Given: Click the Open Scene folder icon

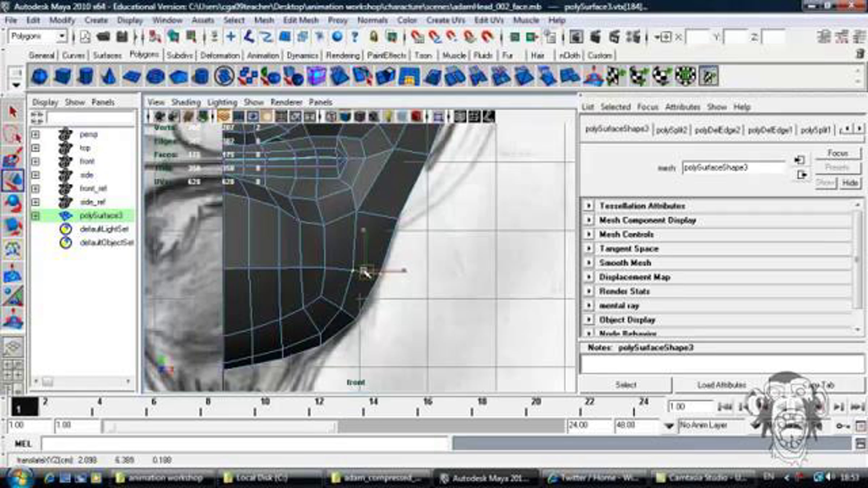Looking at the screenshot, I should coord(104,37).
